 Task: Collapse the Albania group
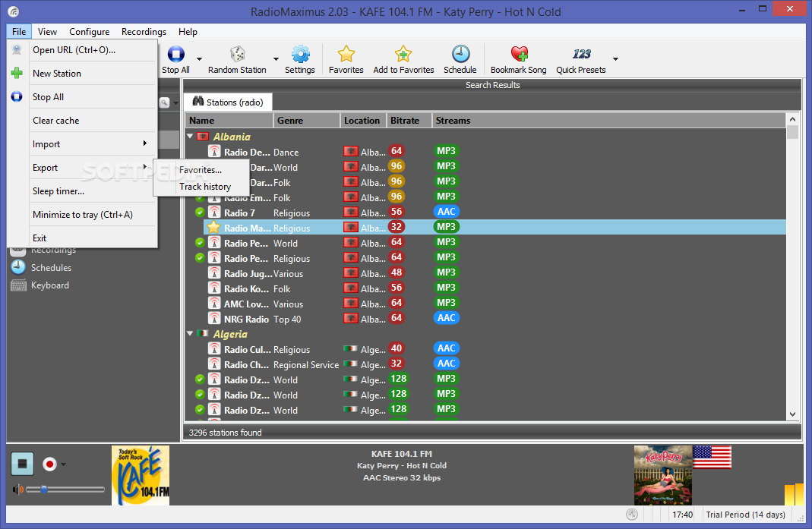[x=190, y=136]
